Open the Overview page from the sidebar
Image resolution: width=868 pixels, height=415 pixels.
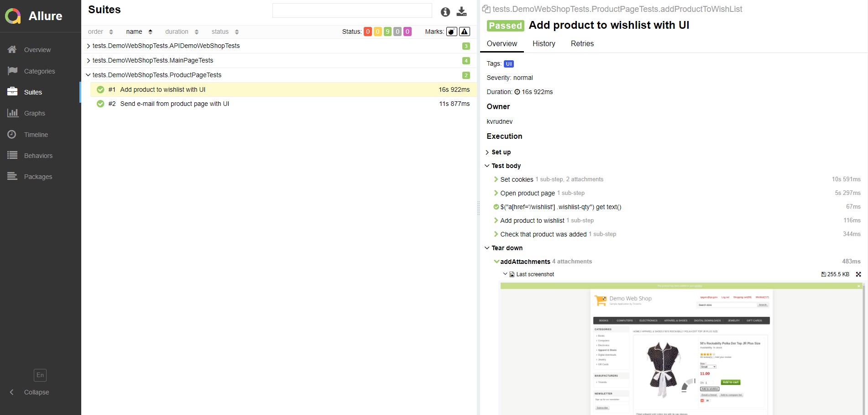point(37,49)
